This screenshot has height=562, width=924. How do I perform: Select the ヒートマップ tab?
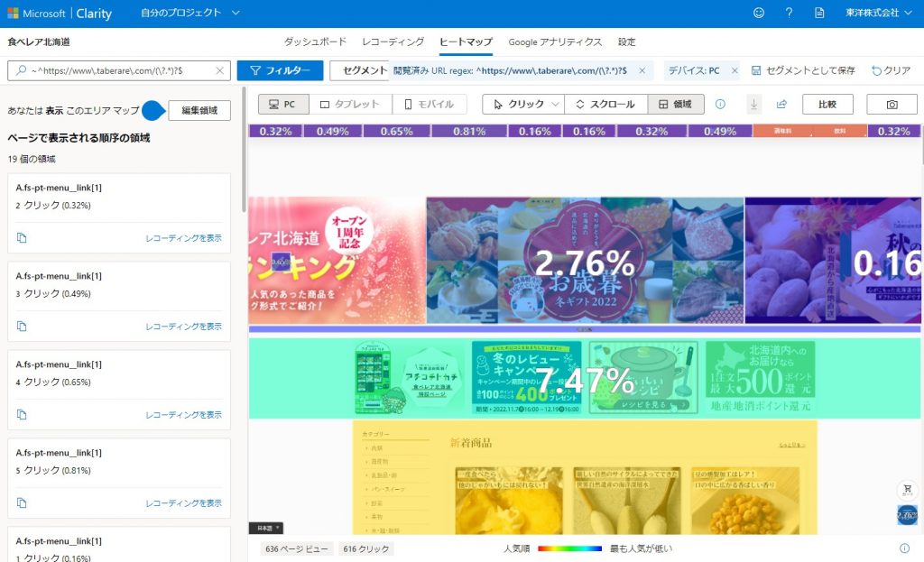467,41
